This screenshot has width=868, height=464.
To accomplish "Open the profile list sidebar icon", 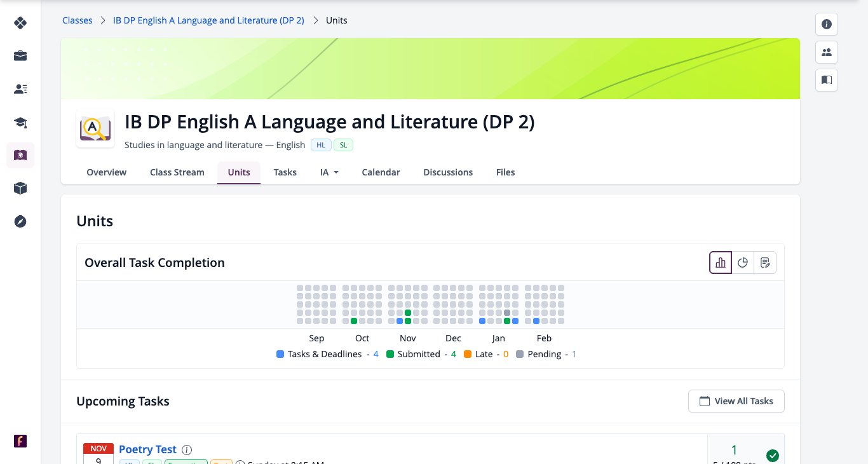I will [x=20, y=89].
